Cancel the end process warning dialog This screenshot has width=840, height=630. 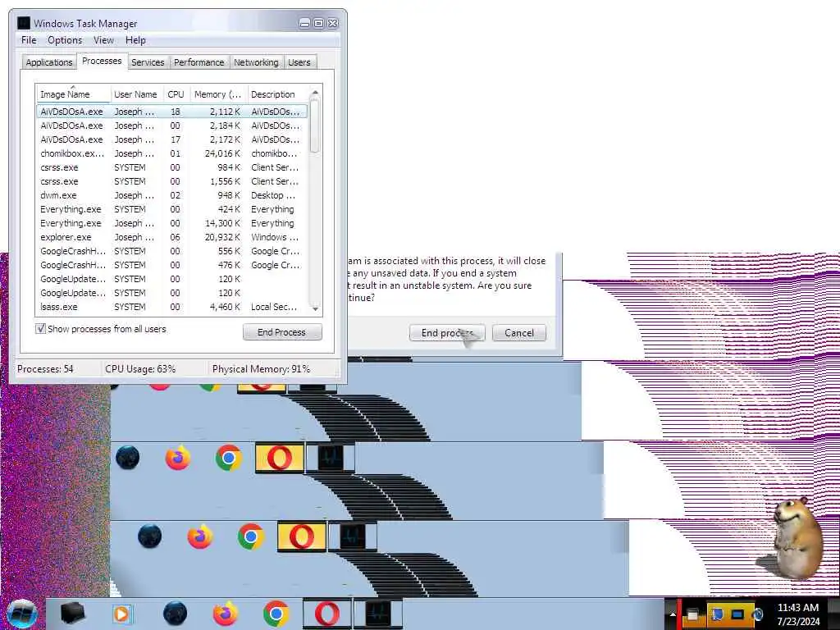pos(519,333)
